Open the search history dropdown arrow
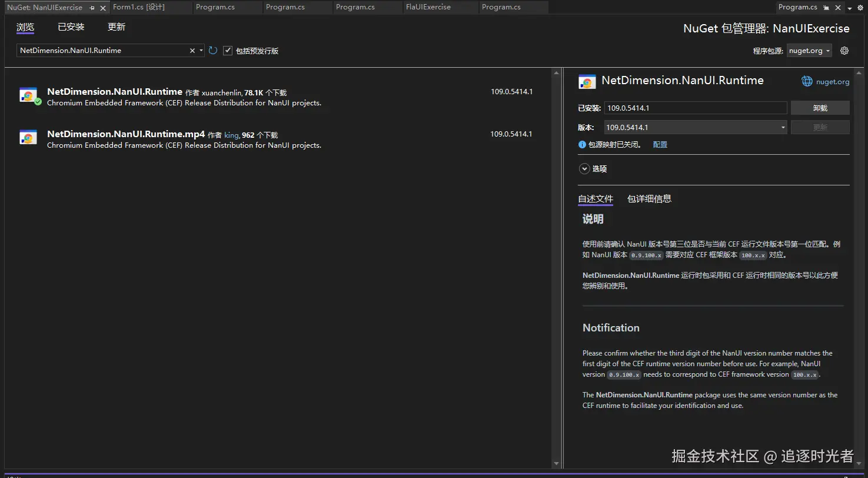The width and height of the screenshot is (868, 478). [201, 51]
